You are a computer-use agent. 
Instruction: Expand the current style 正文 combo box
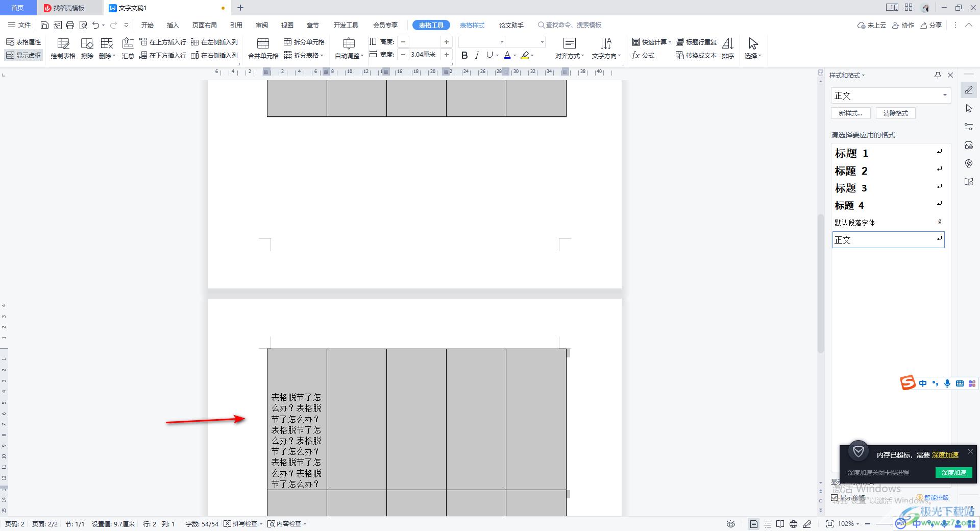tap(945, 95)
